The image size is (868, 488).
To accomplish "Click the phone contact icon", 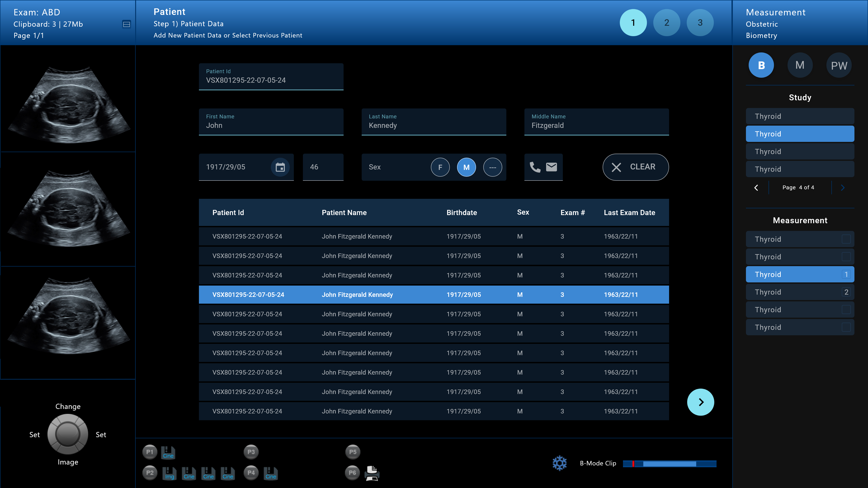I will [535, 167].
